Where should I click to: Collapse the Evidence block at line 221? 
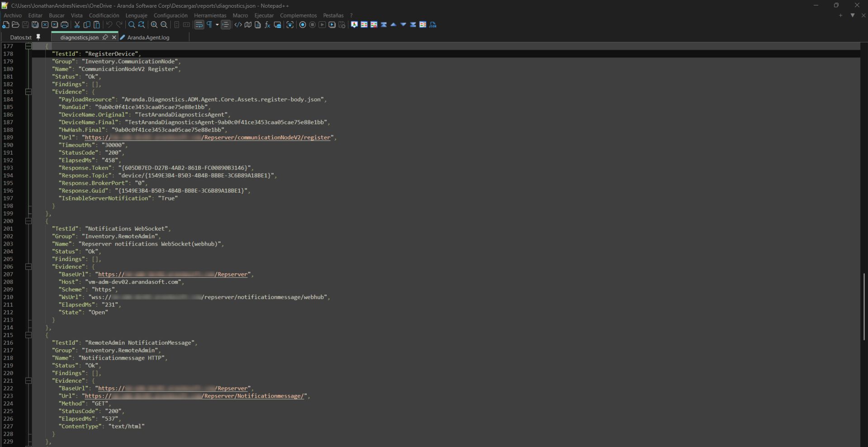28,381
